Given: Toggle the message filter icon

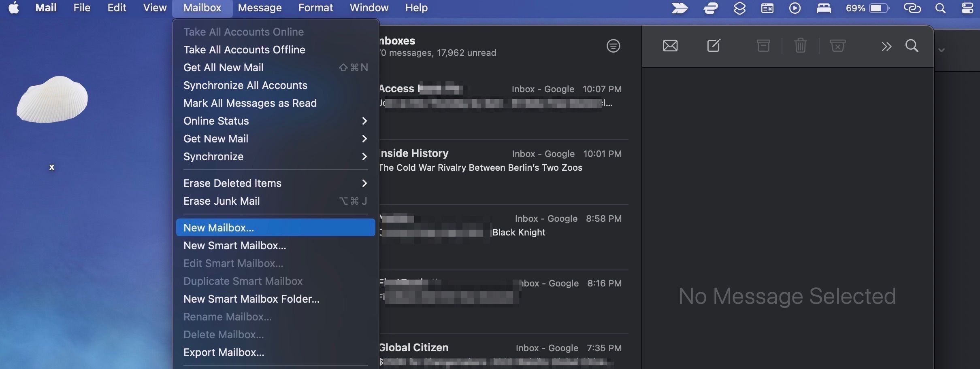Looking at the screenshot, I should point(613,46).
